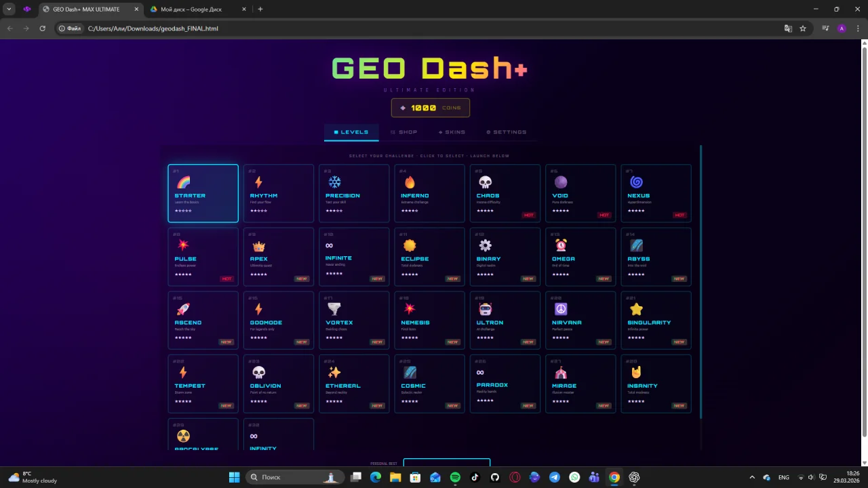
Task: Select the OMEGA alarm clock icon
Action: point(560,246)
